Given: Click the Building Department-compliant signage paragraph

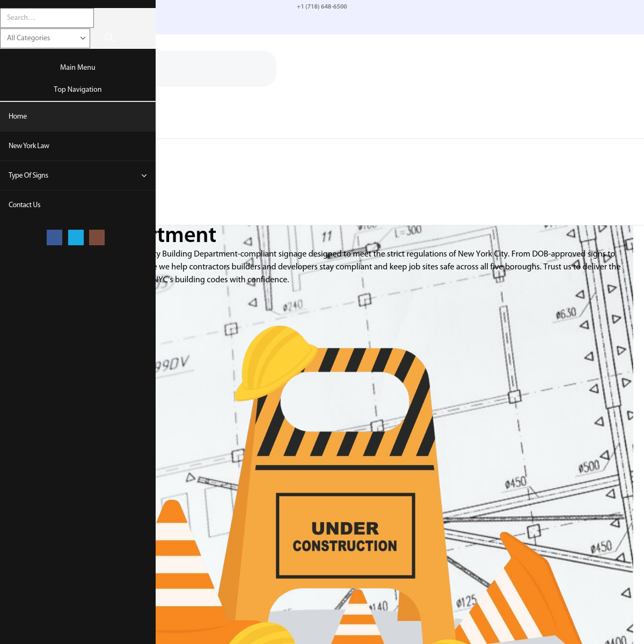Looking at the screenshot, I should [386, 267].
